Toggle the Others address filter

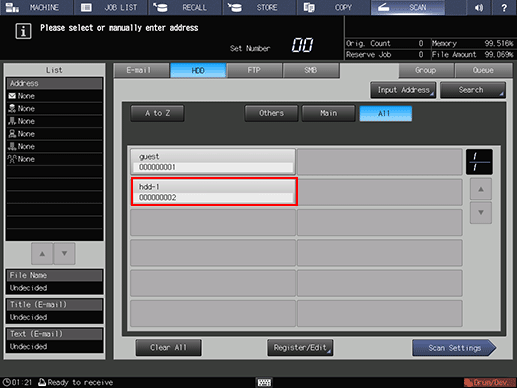(x=271, y=113)
